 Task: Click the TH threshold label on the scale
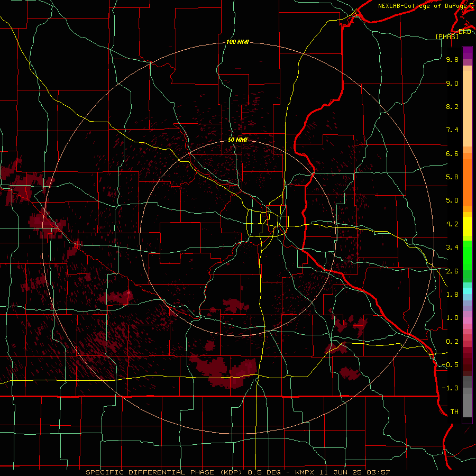click(454, 412)
